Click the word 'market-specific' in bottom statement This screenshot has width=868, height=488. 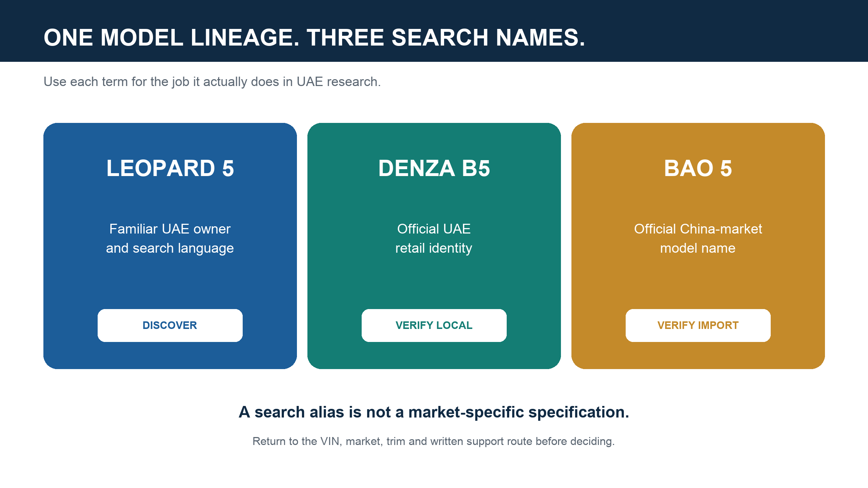coord(466,412)
